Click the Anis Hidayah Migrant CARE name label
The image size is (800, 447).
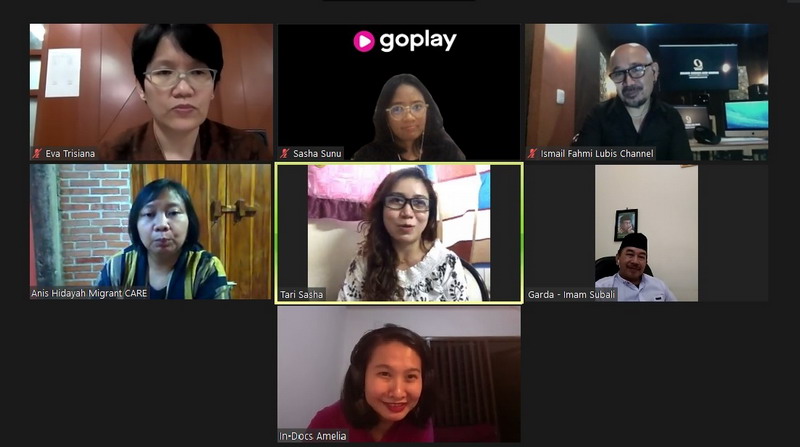tap(89, 293)
